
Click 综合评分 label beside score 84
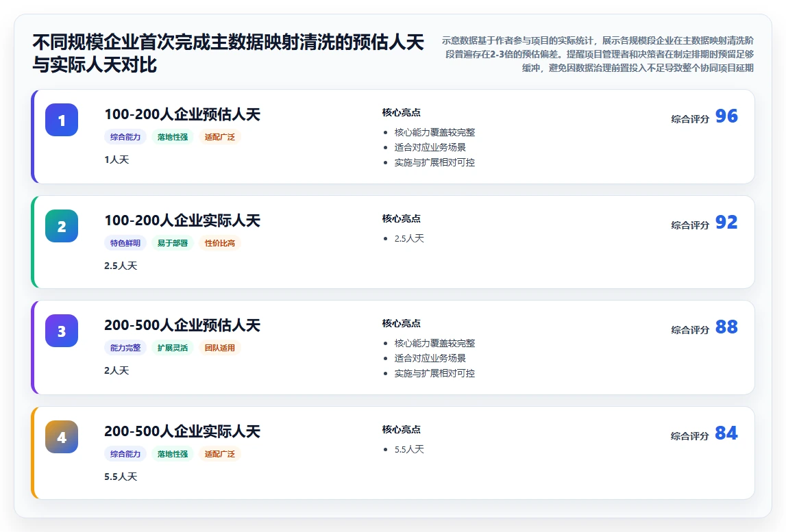point(690,436)
